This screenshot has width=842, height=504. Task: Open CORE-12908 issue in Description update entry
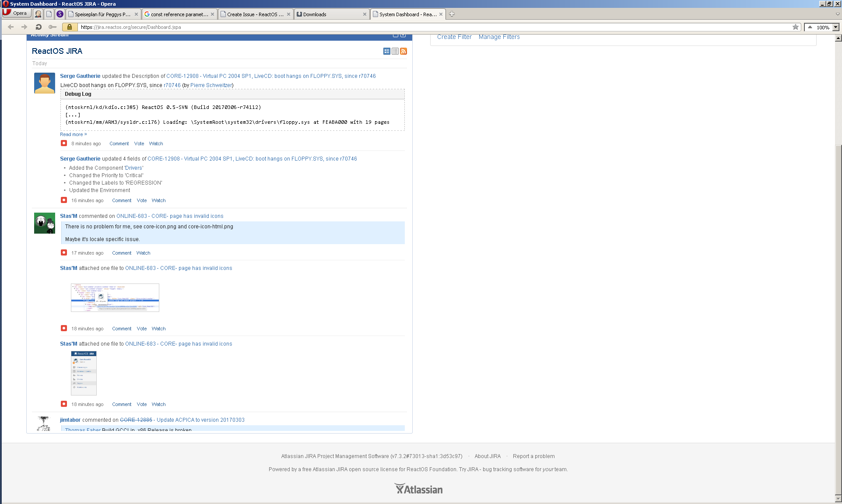click(x=271, y=76)
